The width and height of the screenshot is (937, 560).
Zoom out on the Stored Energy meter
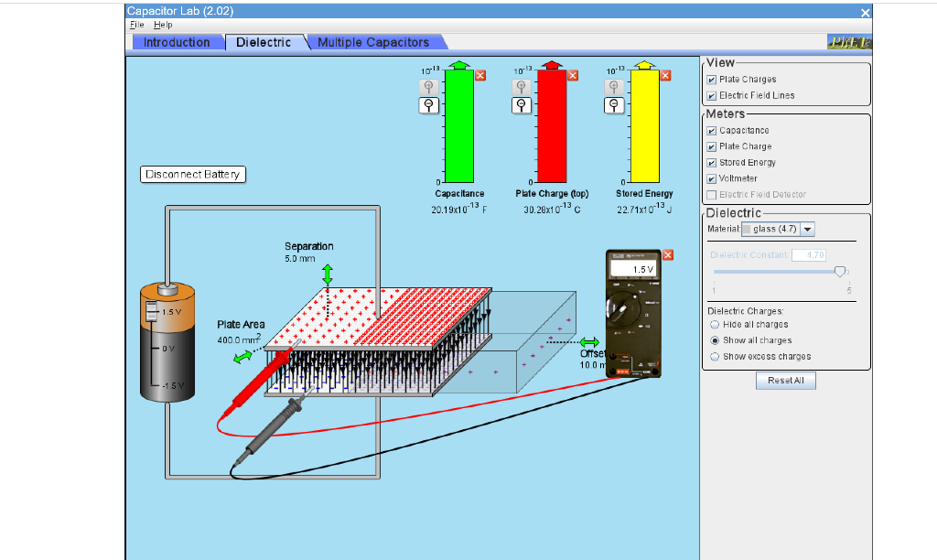[x=614, y=105]
